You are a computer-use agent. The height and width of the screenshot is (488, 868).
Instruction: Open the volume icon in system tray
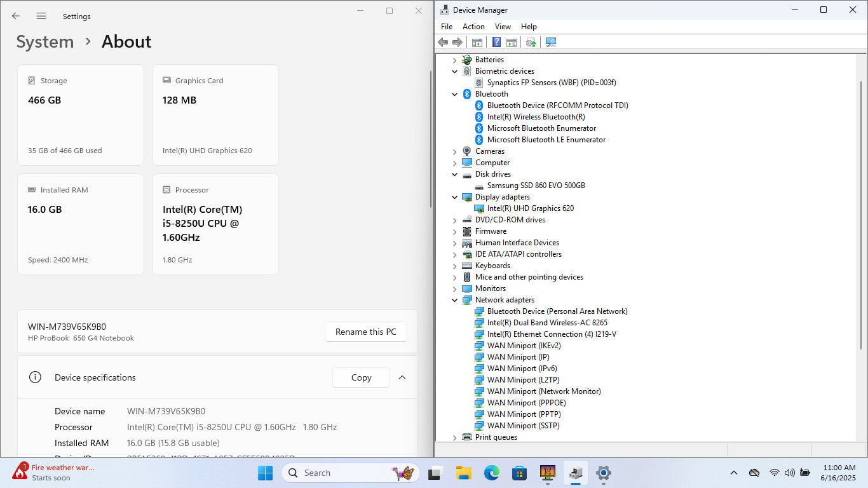point(790,473)
